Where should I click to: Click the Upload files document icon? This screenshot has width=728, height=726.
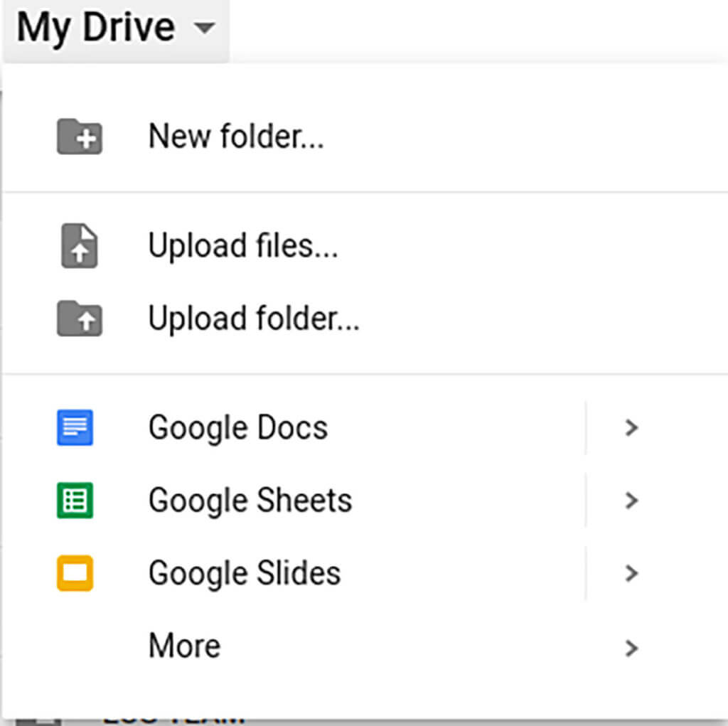pyautogui.click(x=80, y=247)
